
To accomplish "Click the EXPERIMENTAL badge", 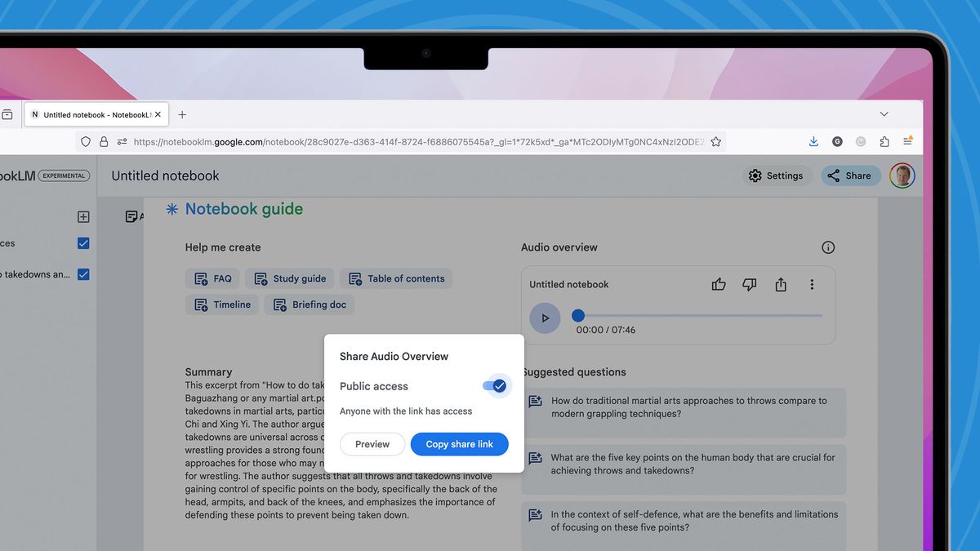I will (x=64, y=176).
